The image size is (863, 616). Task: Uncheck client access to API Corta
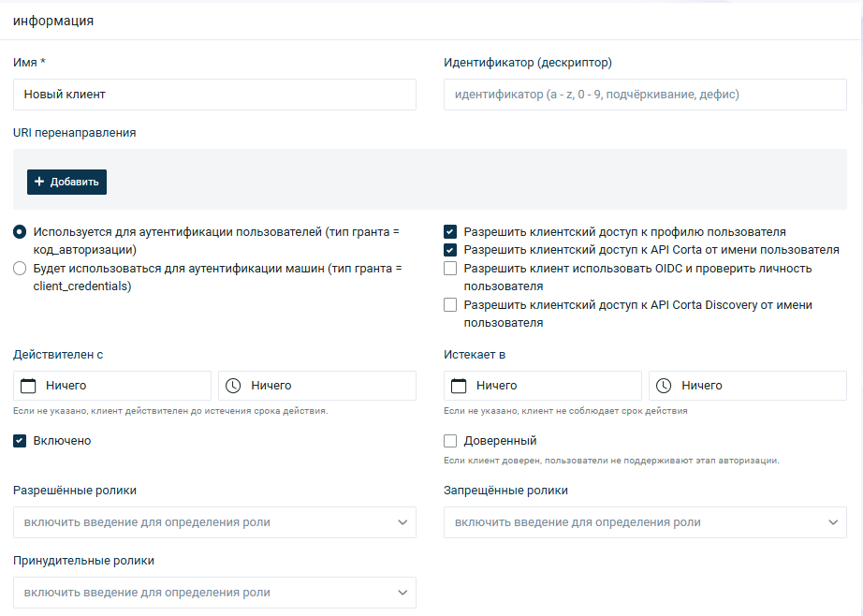tap(450, 250)
